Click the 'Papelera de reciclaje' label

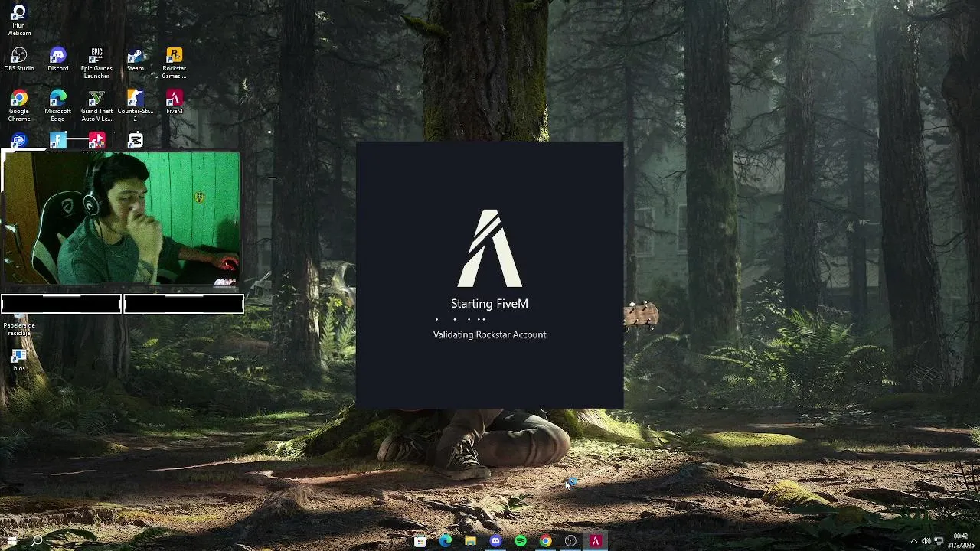(x=19, y=329)
